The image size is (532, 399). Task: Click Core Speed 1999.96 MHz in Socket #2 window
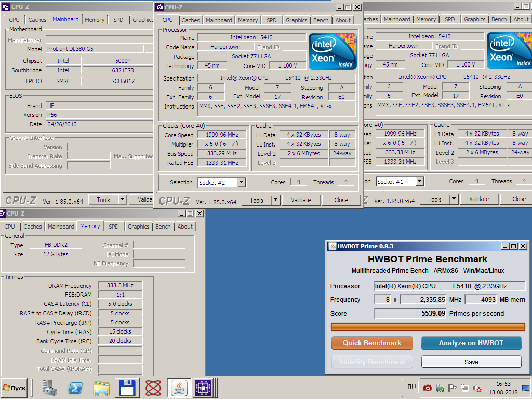(222, 135)
